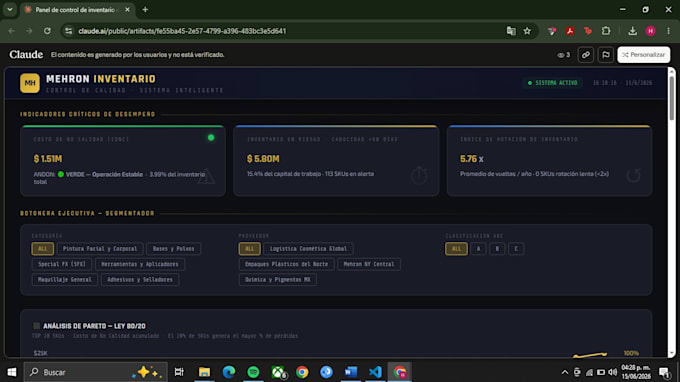The height and width of the screenshot is (382, 680).
Task: Click rotation arrow icon on rotation card
Action: point(633,175)
